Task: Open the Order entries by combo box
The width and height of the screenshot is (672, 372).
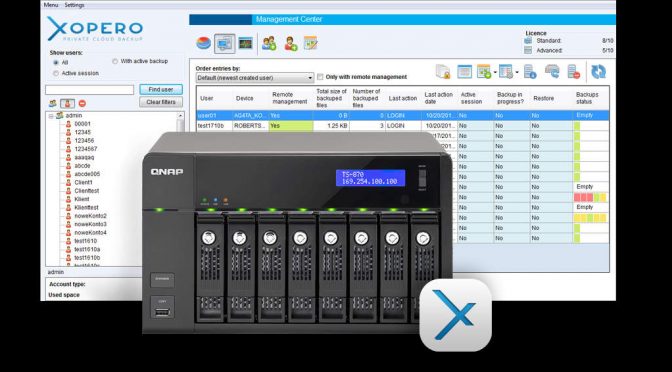Action: (x=255, y=78)
